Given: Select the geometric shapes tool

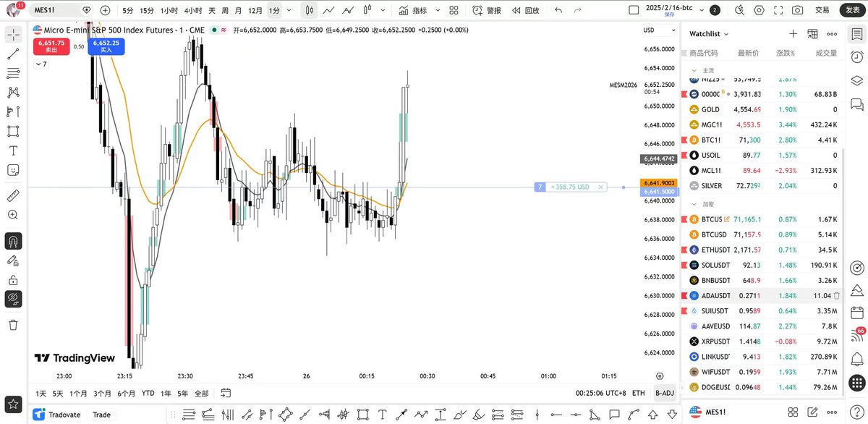Looking at the screenshot, I should tap(13, 131).
